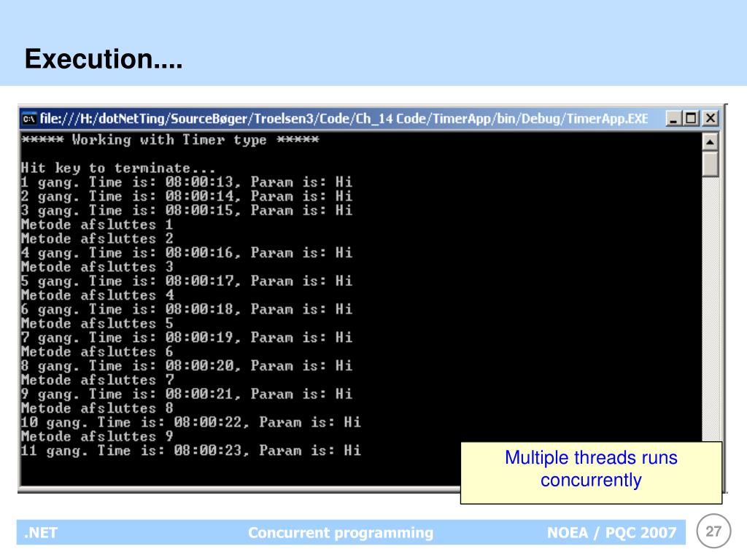The width and height of the screenshot is (747, 560).
Task: Click the 'Metode afsluttes 4' line
Action: (x=97, y=295)
